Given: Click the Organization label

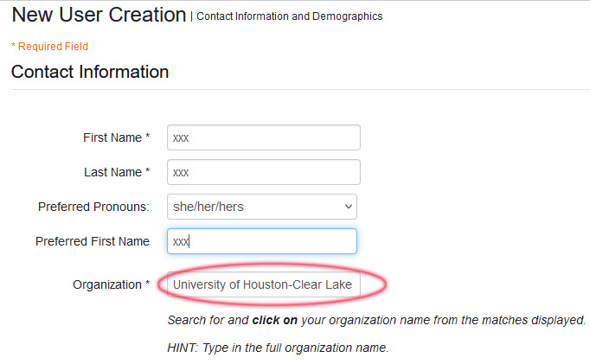Looking at the screenshot, I should [106, 284].
